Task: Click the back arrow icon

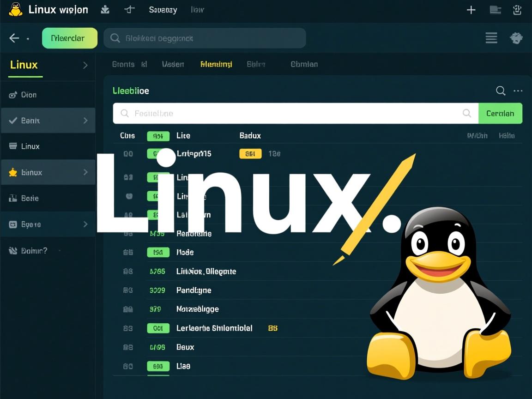Action: (x=14, y=38)
